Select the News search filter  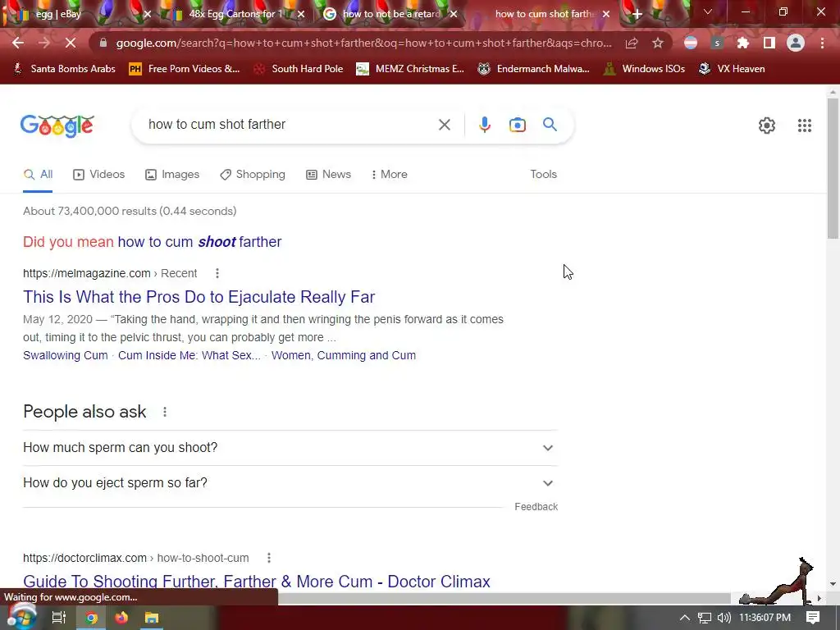click(328, 175)
